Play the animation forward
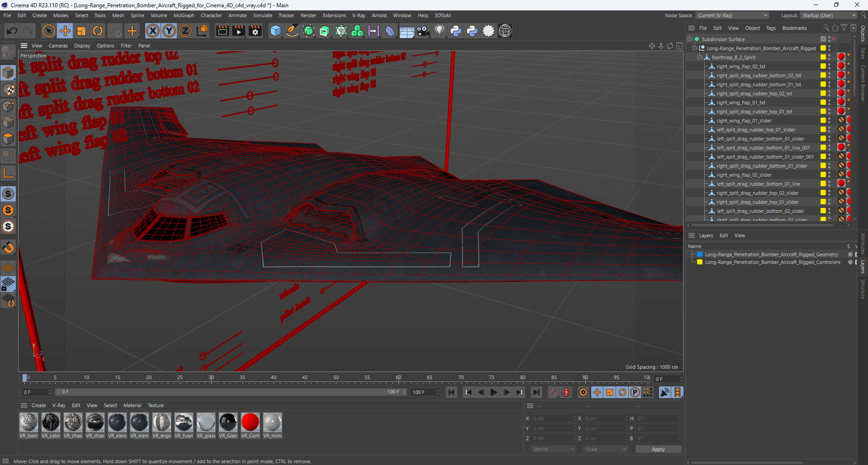 (x=494, y=392)
